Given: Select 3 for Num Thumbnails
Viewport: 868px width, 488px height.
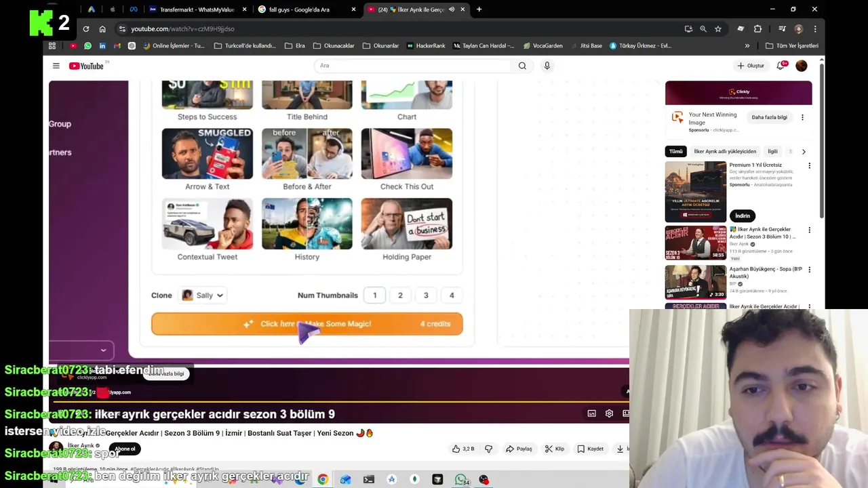Looking at the screenshot, I should click(x=426, y=296).
